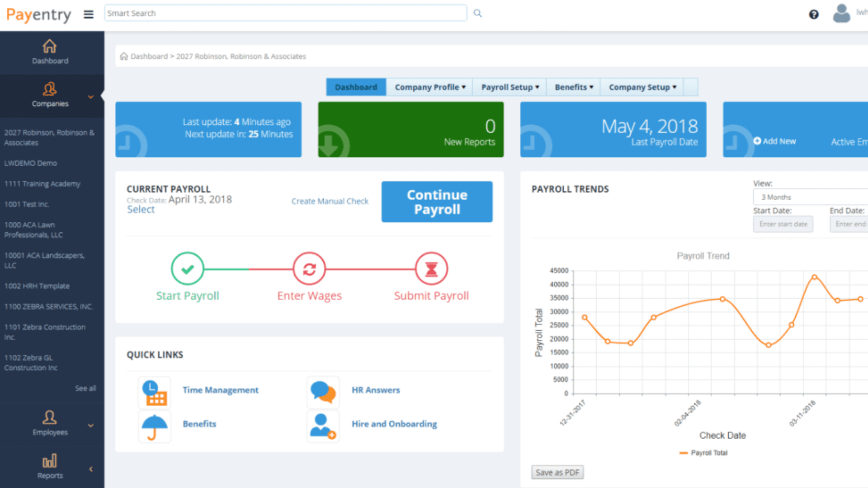Open the Payroll Setup dropdown
This screenshot has height=488, width=868.
pos(509,87)
